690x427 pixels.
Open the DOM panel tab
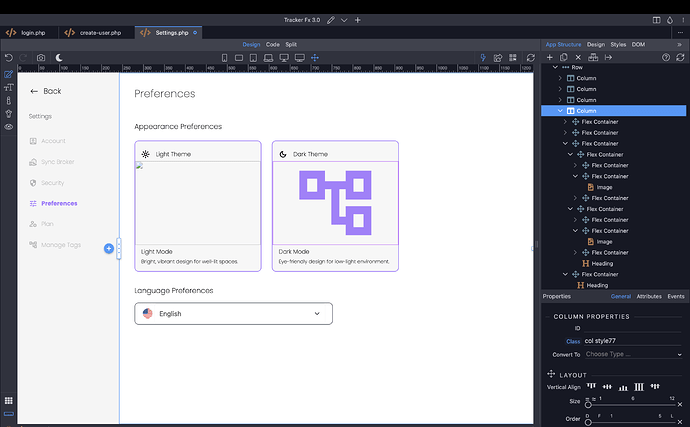point(638,44)
